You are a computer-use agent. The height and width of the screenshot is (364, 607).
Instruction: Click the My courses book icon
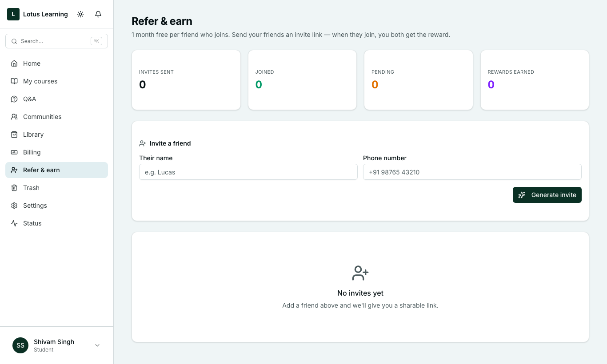coord(14,81)
